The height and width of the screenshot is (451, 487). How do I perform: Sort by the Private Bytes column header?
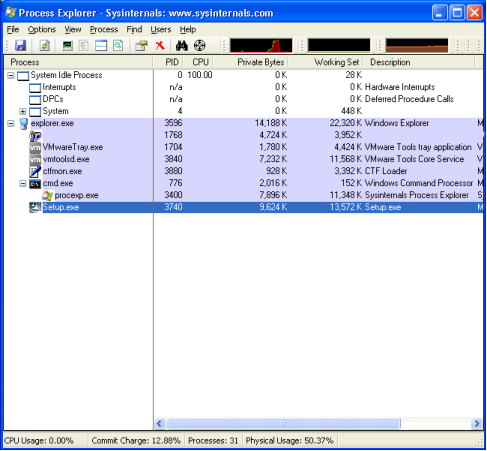[x=251, y=62]
